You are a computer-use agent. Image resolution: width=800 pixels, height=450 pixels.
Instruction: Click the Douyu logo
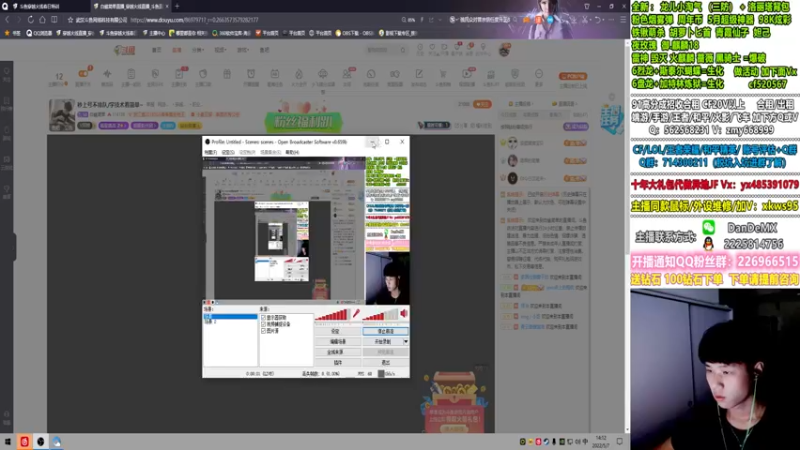[124, 50]
